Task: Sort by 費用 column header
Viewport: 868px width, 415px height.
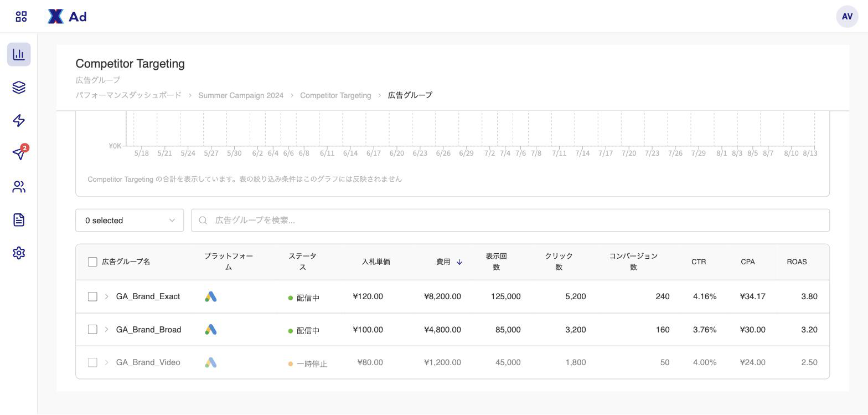Action: [x=443, y=262]
